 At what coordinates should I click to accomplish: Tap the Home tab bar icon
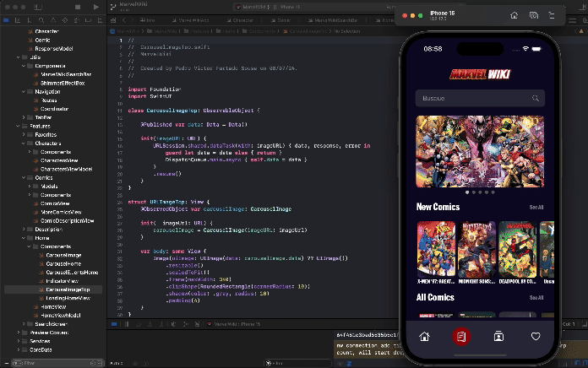click(x=424, y=337)
